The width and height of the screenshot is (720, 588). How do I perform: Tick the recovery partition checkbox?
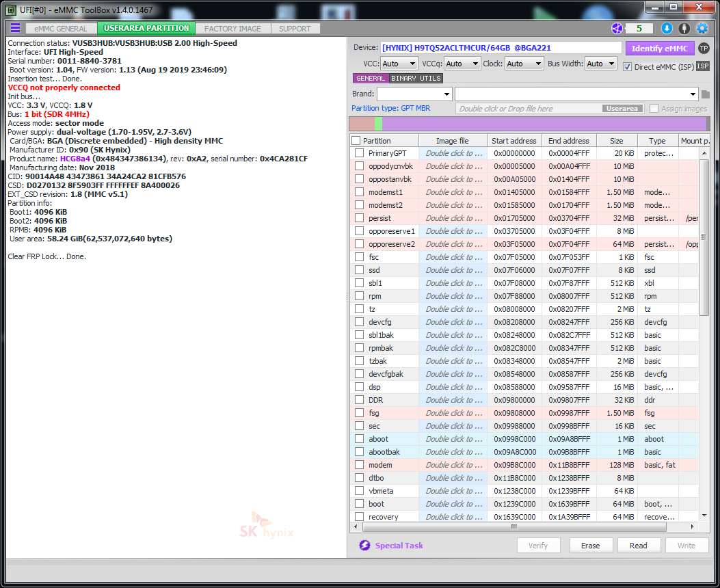[x=359, y=517]
